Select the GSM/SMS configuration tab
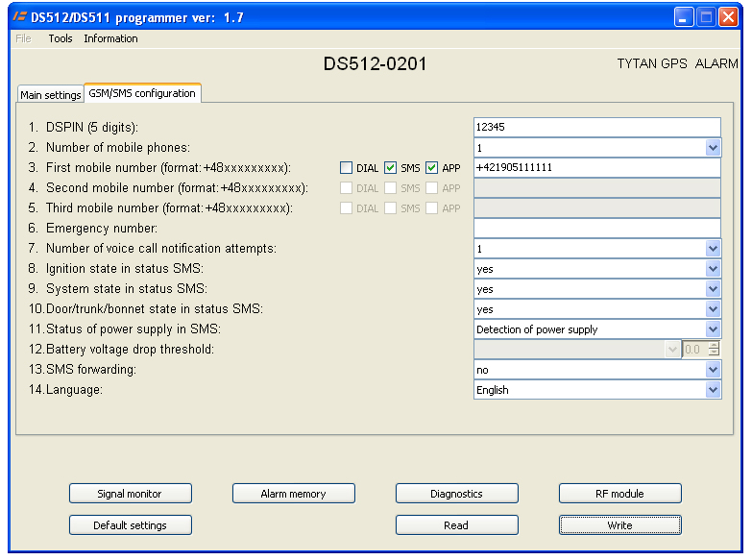Image resolution: width=752 pixels, height=560 pixels. point(142,93)
